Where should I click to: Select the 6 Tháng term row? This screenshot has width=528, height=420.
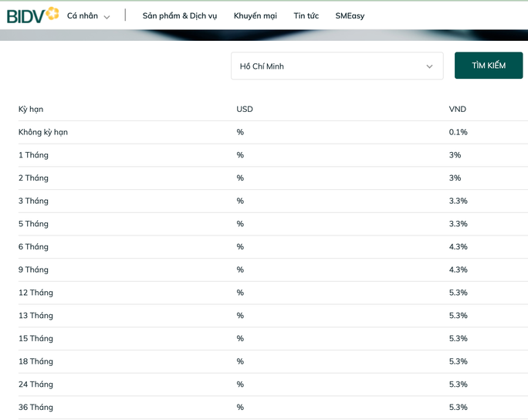tap(33, 247)
